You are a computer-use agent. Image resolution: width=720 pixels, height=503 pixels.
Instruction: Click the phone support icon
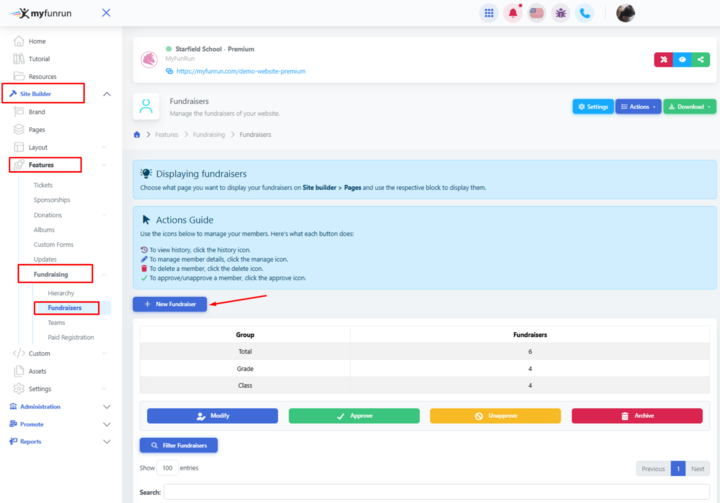click(x=585, y=13)
